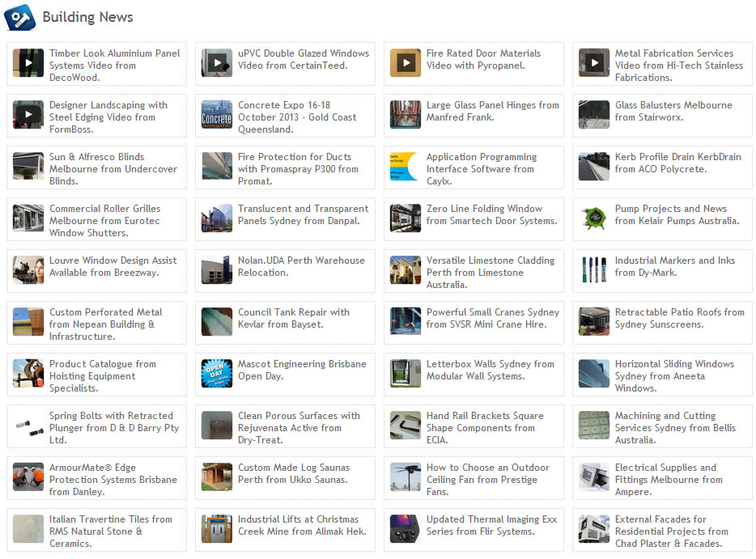Image resolution: width=756 pixels, height=559 pixels.
Task: Open the Fire Protection for Ducts thumbnail
Action: [217, 167]
